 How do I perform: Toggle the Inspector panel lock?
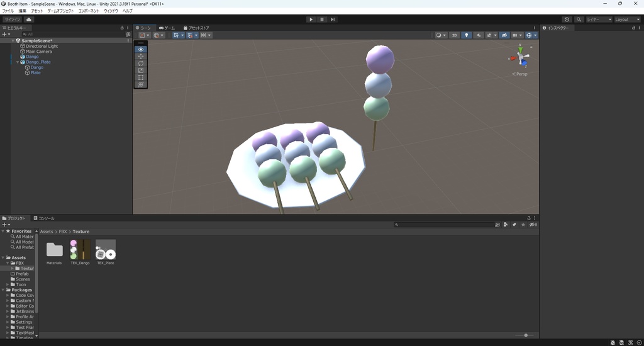pos(633,28)
